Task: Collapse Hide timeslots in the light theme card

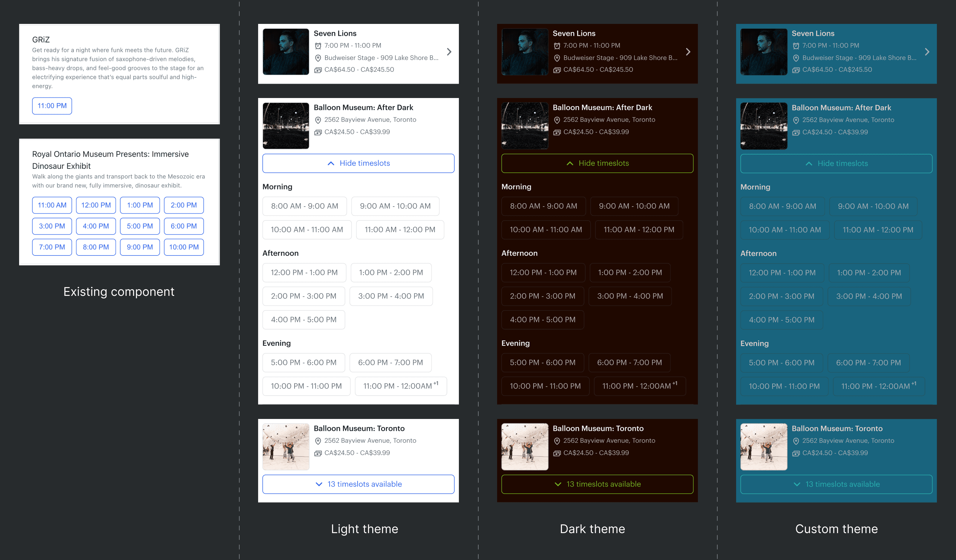Action: tap(358, 163)
